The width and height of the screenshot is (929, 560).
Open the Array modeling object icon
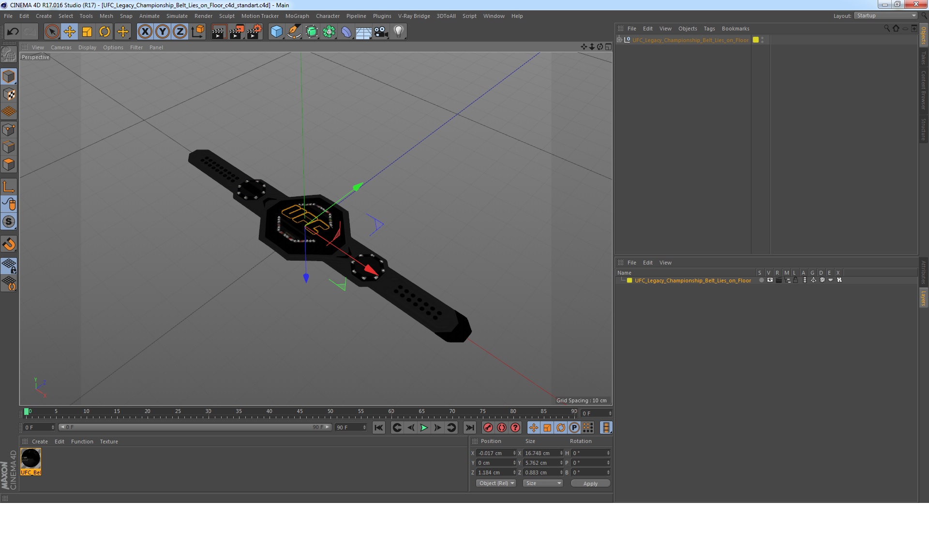pos(329,32)
